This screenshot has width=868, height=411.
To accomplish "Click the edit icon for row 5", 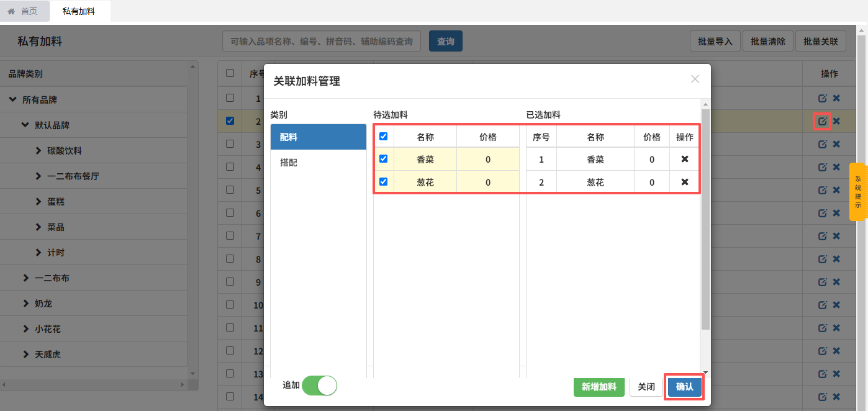I will pos(823,190).
